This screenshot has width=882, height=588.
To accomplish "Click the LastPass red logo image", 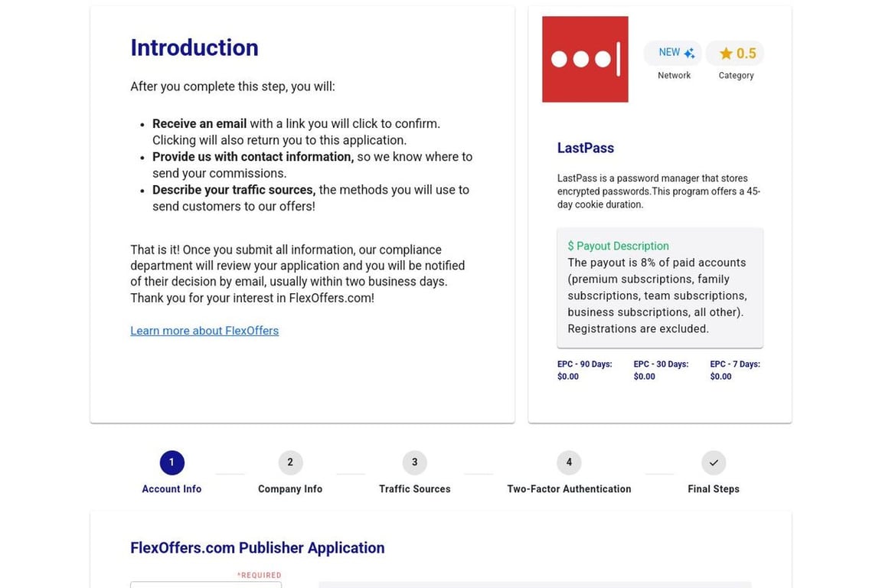I will point(585,59).
